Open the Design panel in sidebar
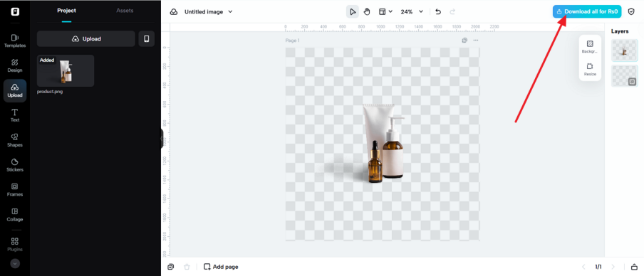This screenshot has height=276, width=644. (x=15, y=65)
